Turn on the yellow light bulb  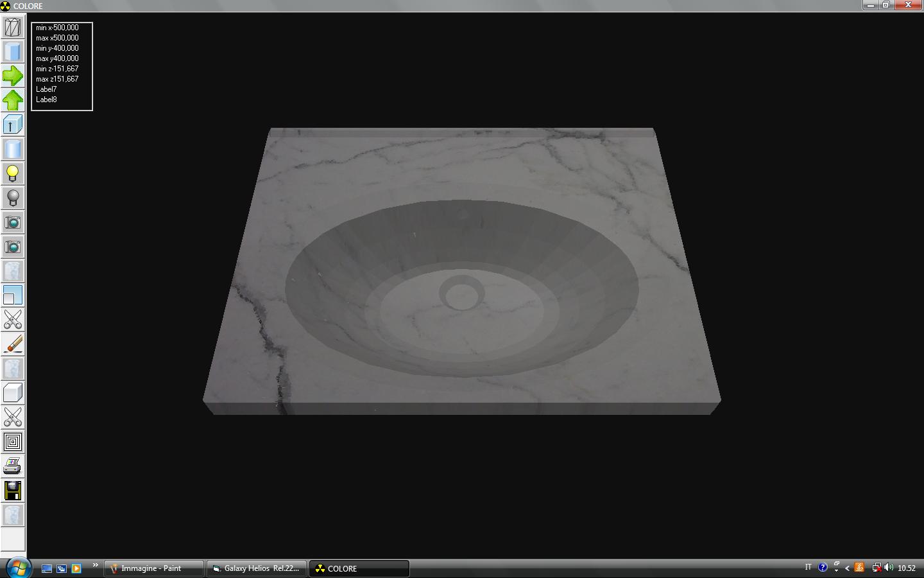click(x=13, y=173)
